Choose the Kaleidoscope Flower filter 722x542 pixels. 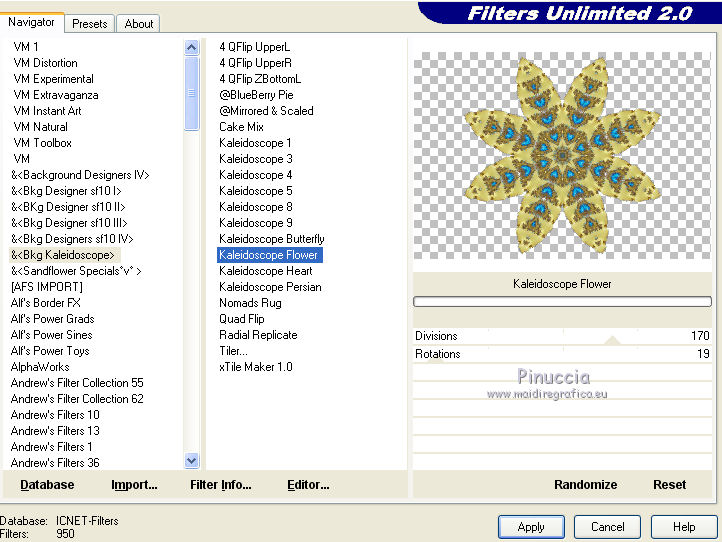coord(270,255)
